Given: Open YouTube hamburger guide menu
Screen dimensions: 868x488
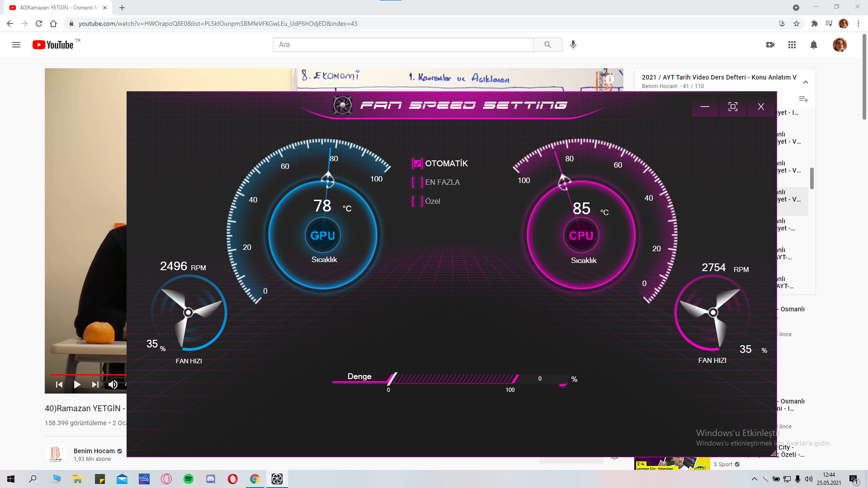Looking at the screenshot, I should pyautogui.click(x=16, y=45).
